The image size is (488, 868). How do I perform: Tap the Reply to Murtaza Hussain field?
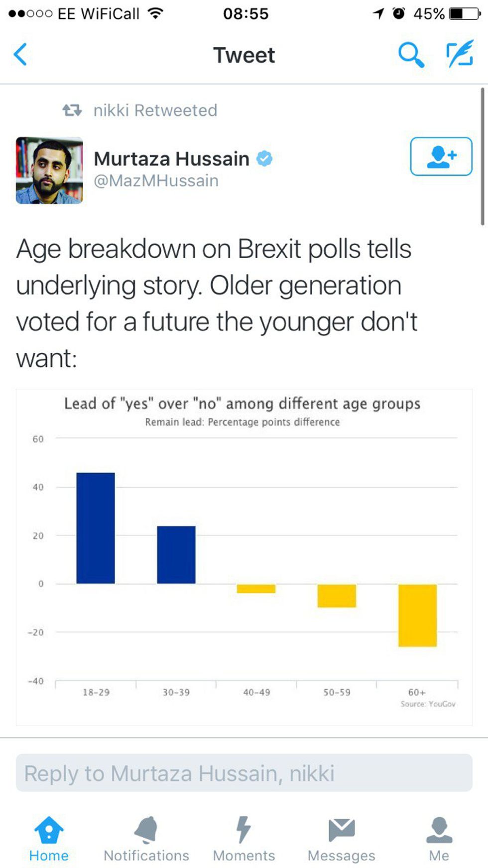(x=244, y=773)
